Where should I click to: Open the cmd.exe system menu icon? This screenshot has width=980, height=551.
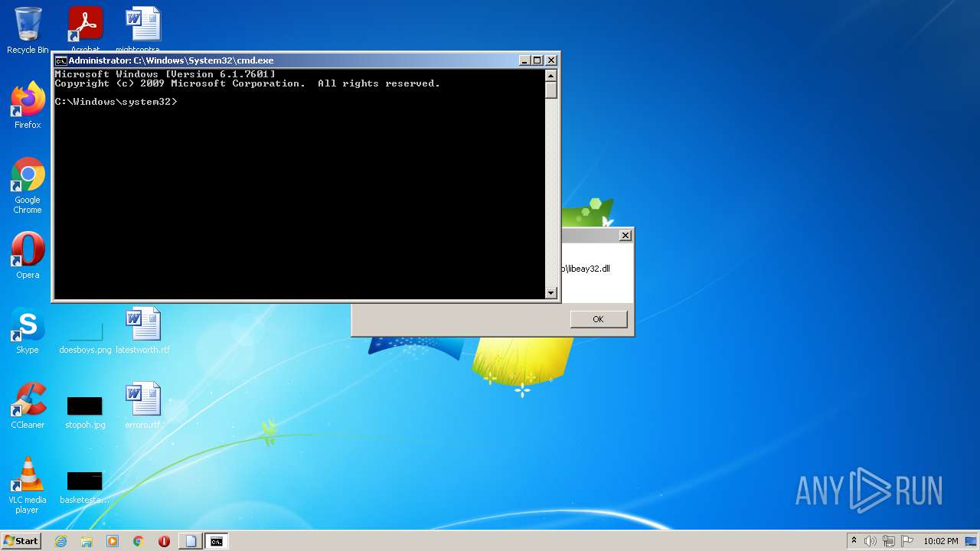tap(60, 60)
